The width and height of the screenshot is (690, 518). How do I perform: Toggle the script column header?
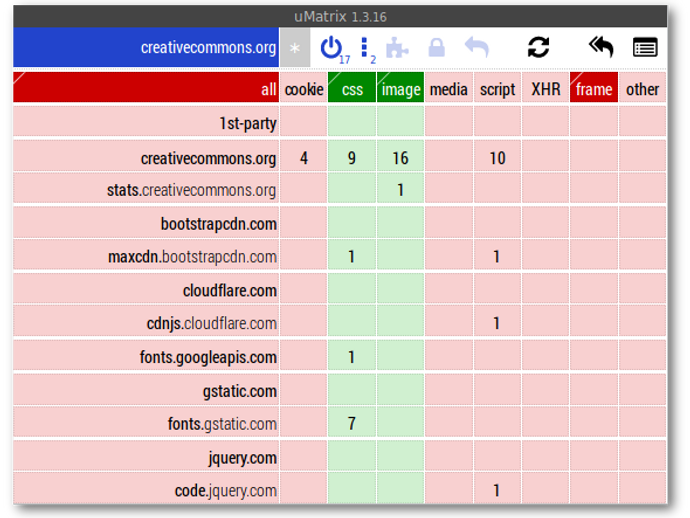[x=497, y=88]
